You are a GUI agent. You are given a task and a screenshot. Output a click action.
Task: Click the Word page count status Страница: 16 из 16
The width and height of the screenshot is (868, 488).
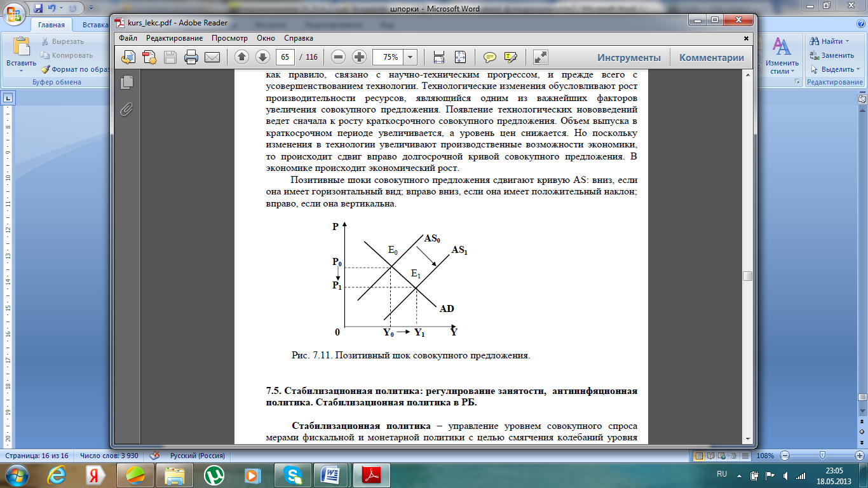37,456
